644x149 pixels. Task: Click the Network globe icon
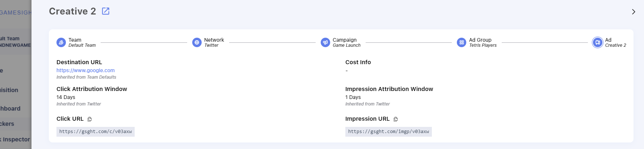click(x=197, y=42)
